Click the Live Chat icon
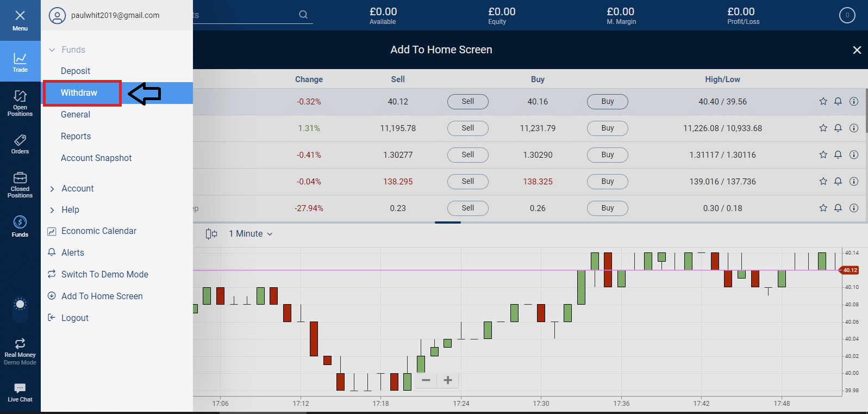Screen dimensions: 868x414 (x=20, y=392)
